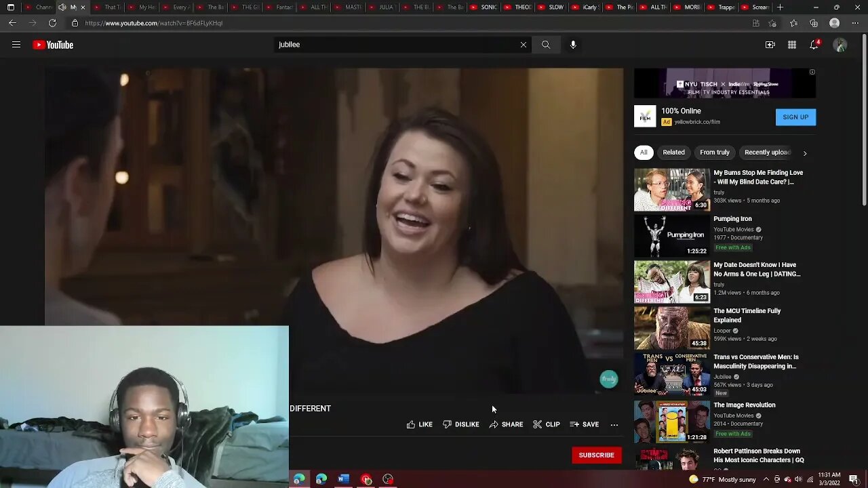Viewport: 868px width, 488px height.
Task: Switch to the Trapped browser tab
Action: coord(722,7)
